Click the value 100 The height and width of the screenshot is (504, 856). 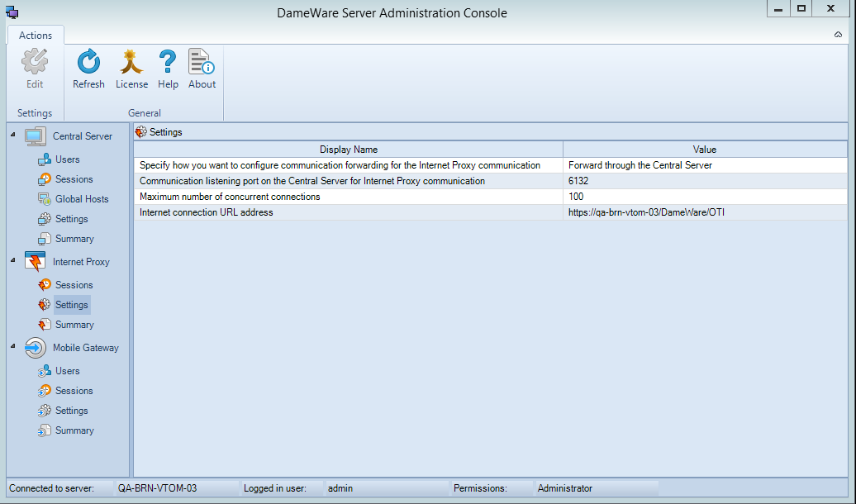(576, 197)
